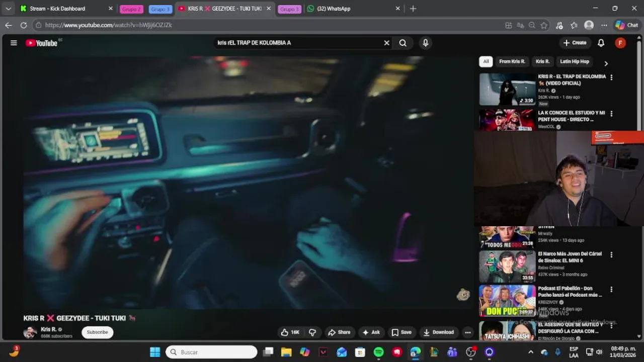Screen dimensions: 644x362
Task: Open the Ask AI button
Action: pyautogui.click(x=371, y=332)
